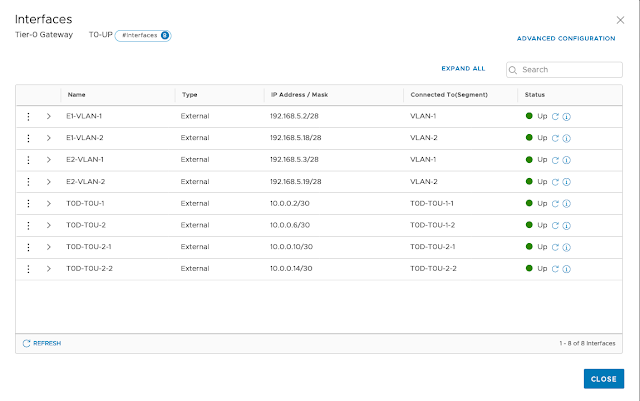
Task: Click the search magnifier icon
Action: (514, 70)
